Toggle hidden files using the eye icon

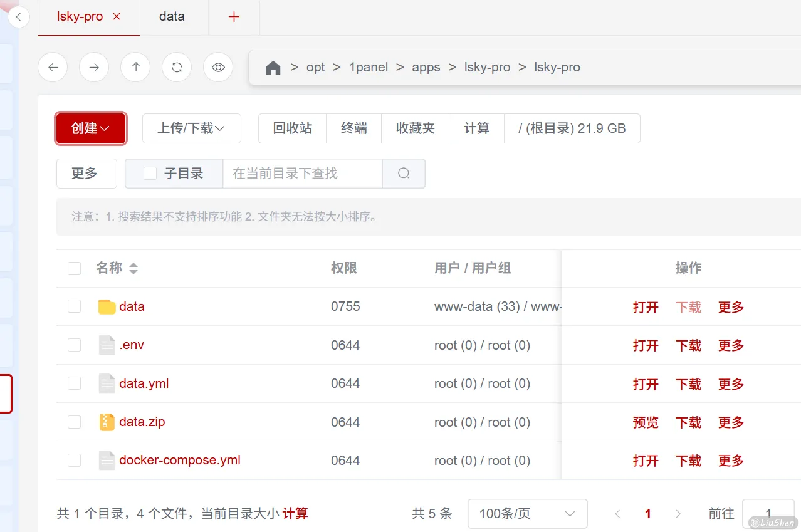click(x=218, y=67)
